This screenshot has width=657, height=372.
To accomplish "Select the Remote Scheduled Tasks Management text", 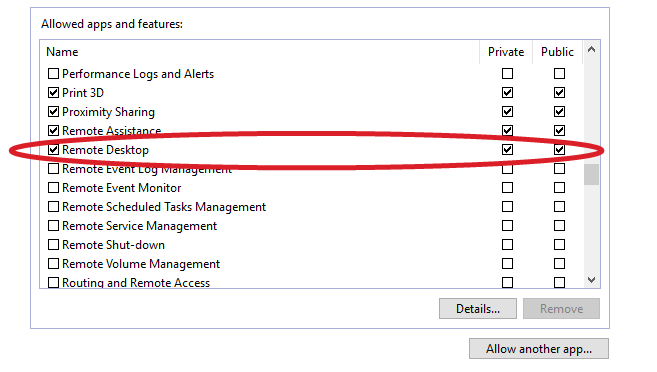I will (x=164, y=207).
